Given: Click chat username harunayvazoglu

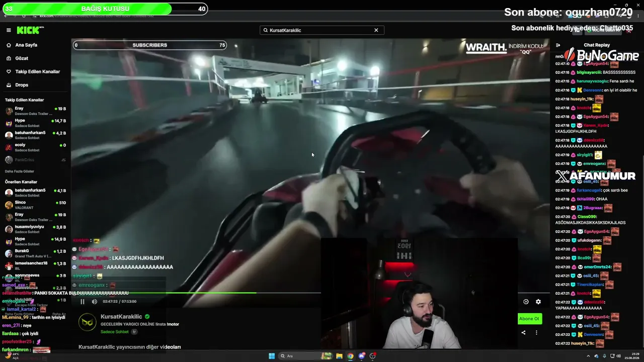Looking at the screenshot, I should coord(592,81).
